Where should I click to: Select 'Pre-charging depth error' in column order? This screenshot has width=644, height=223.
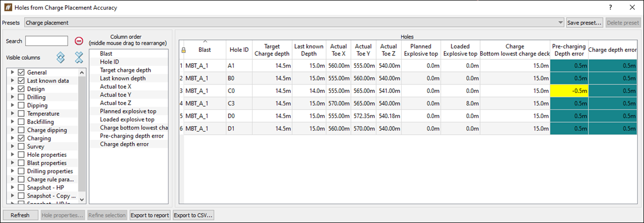129,136
